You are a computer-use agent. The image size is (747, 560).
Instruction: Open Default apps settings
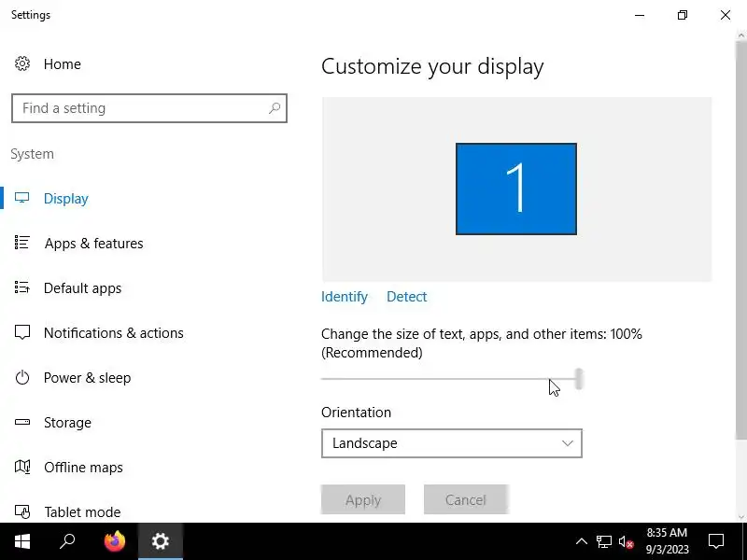point(82,287)
